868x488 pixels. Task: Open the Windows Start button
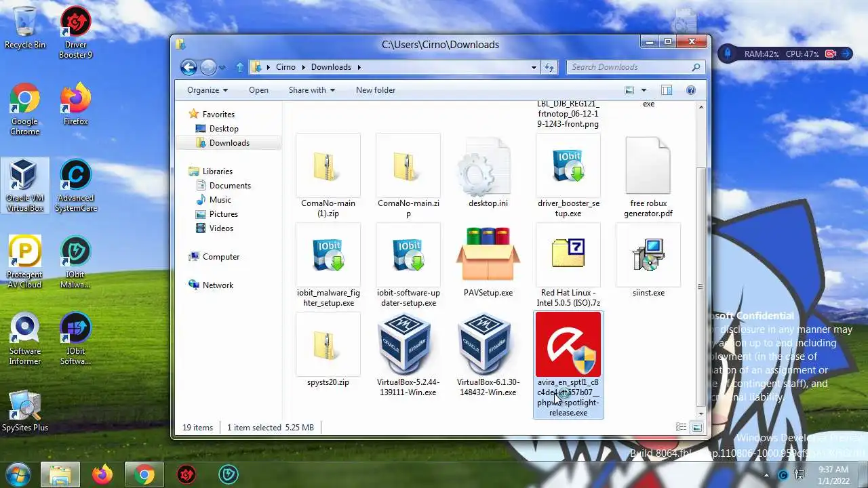point(18,474)
